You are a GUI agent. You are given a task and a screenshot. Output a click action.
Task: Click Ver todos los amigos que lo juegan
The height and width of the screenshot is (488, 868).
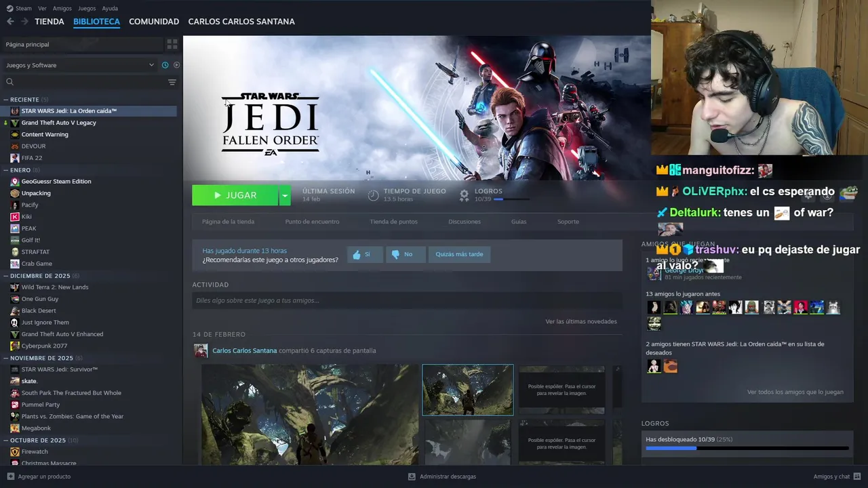tap(795, 392)
